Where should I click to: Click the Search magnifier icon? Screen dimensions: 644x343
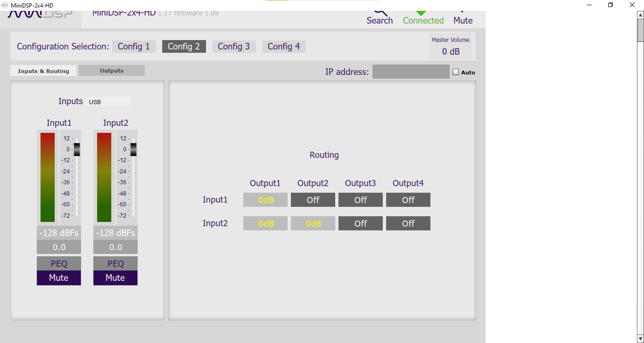pyautogui.click(x=380, y=13)
